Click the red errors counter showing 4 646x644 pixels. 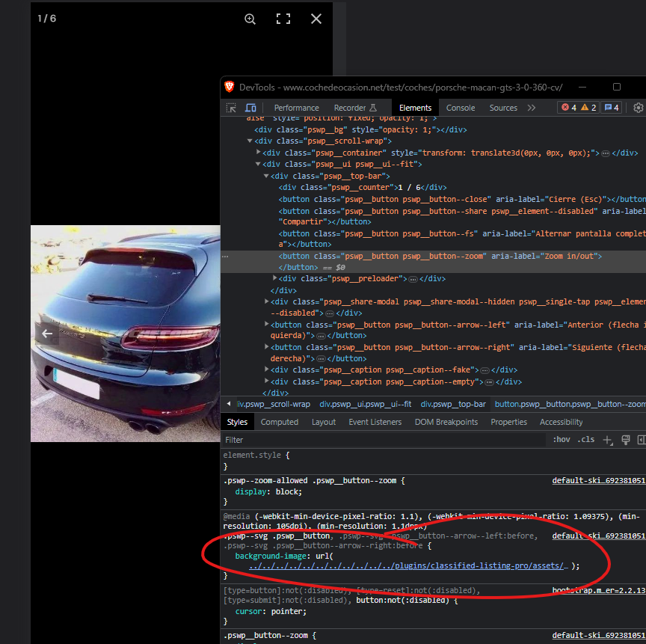[569, 108]
